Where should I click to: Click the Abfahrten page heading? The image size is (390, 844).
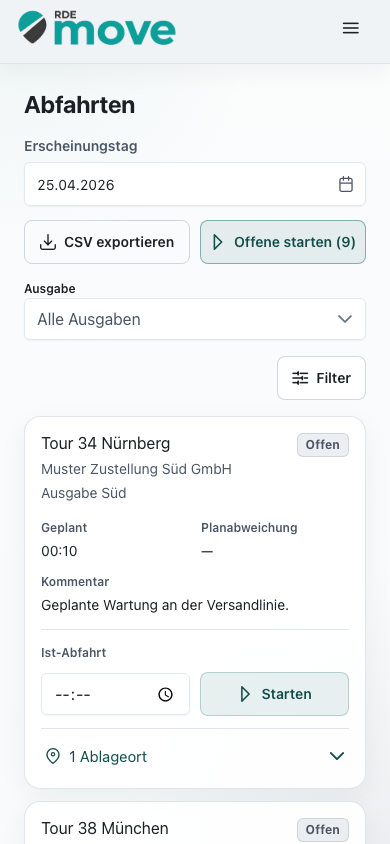[x=80, y=105]
